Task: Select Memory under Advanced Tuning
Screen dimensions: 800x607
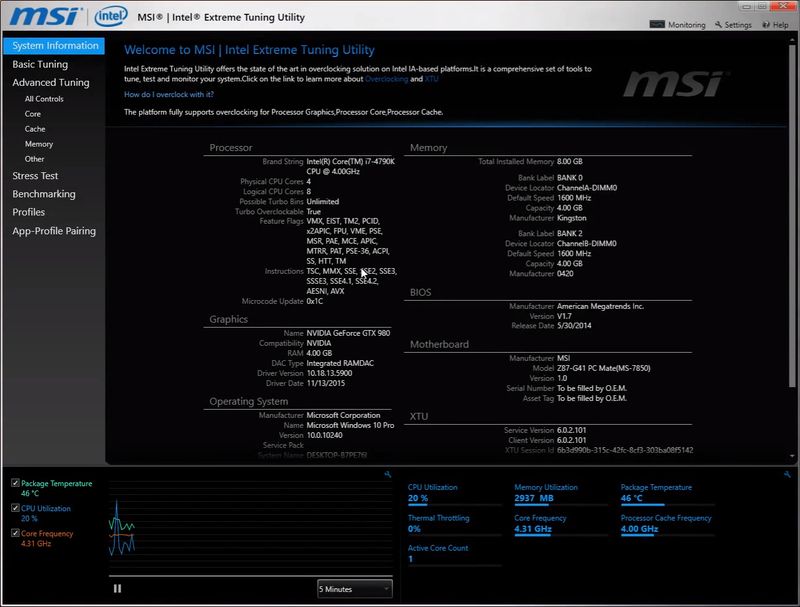Action: pyautogui.click(x=38, y=144)
